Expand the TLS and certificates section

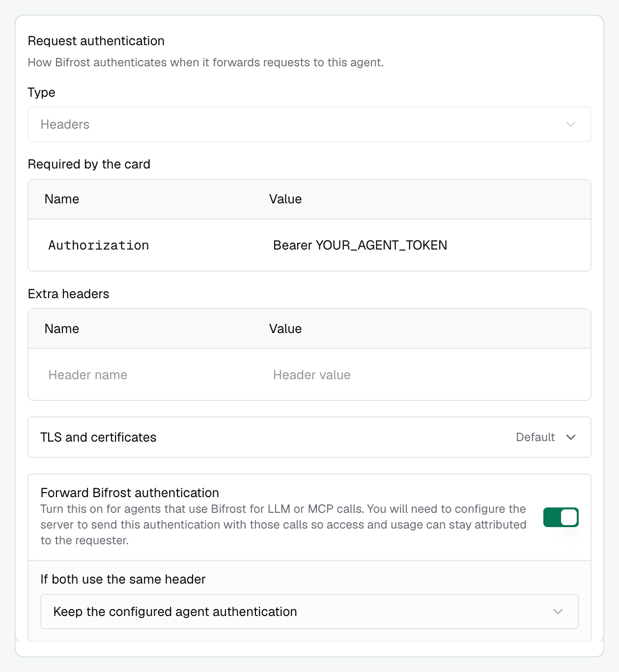click(x=309, y=437)
